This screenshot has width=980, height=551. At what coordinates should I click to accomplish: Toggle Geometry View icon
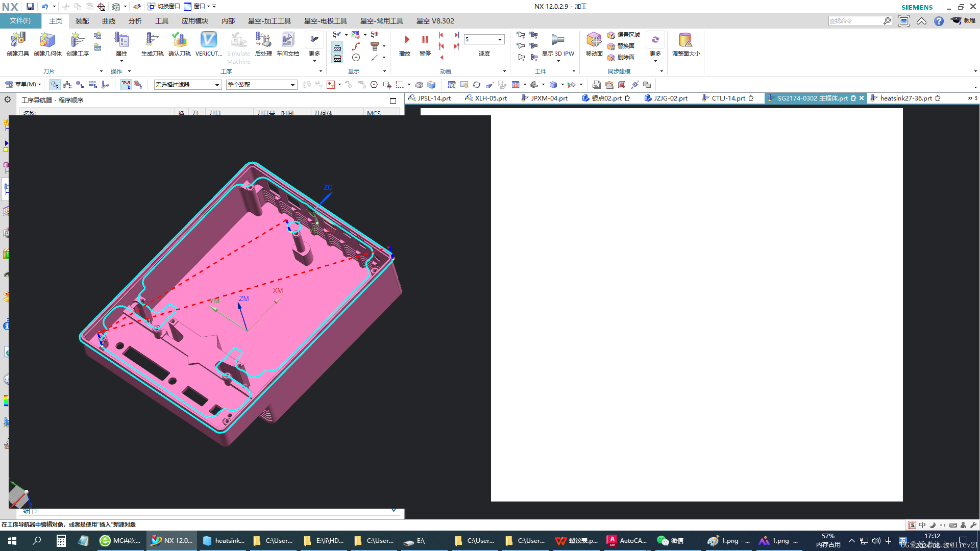[x=80, y=85]
